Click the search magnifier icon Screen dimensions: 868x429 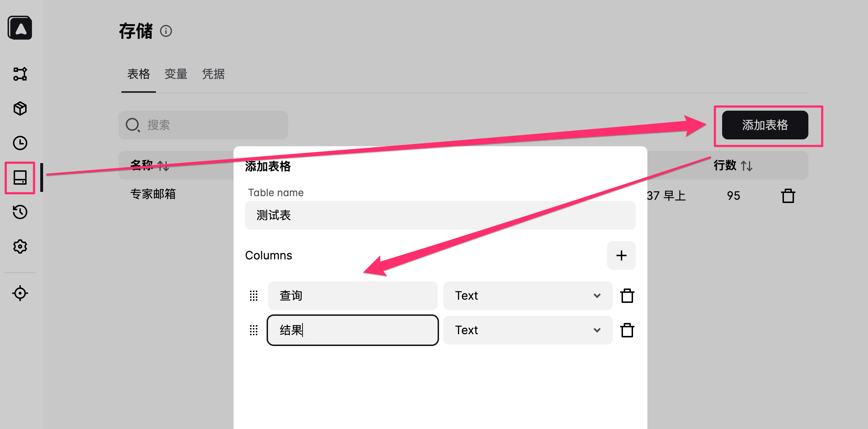[x=133, y=125]
